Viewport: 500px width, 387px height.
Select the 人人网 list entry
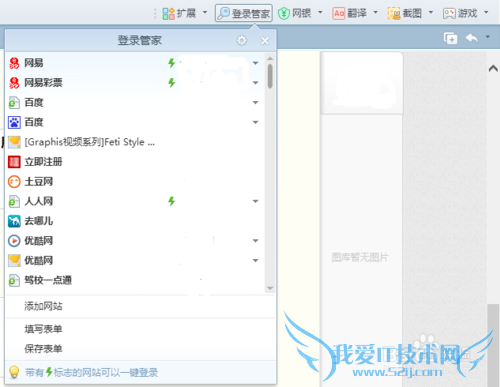[135, 201]
